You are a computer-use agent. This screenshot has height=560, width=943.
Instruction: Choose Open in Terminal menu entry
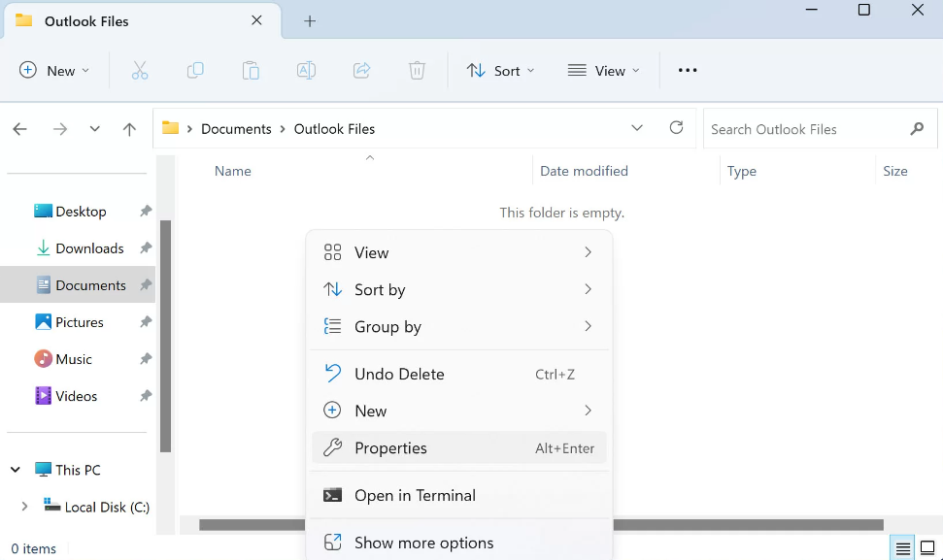point(415,495)
